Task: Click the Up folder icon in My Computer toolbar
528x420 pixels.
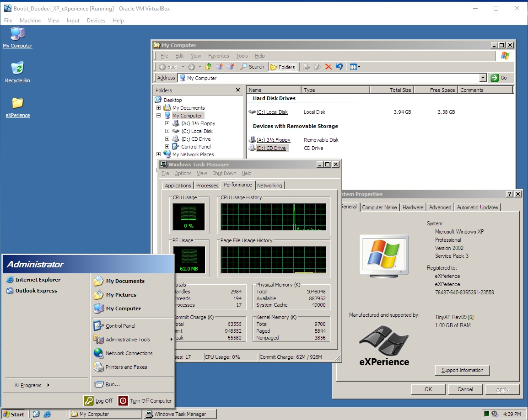Action: click(209, 67)
